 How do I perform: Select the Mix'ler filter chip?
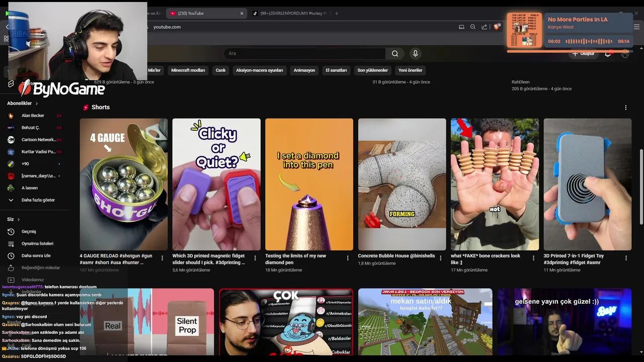pyautogui.click(x=154, y=70)
